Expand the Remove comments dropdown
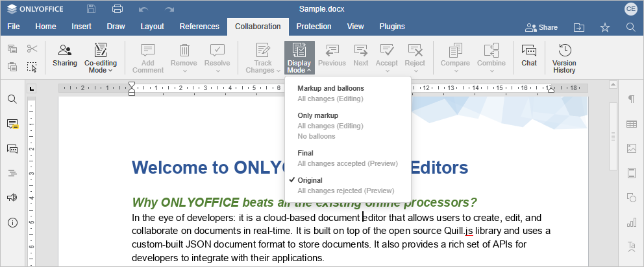The image size is (644, 267). [184, 71]
